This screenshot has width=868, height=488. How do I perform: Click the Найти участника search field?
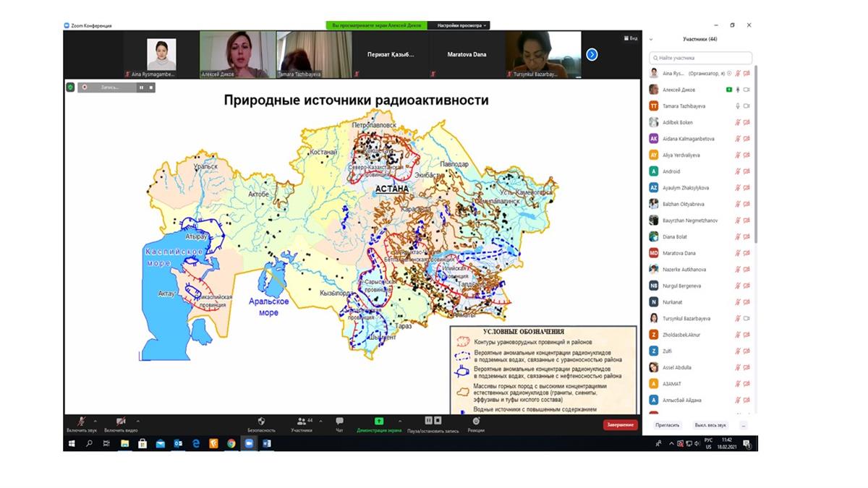[700, 58]
